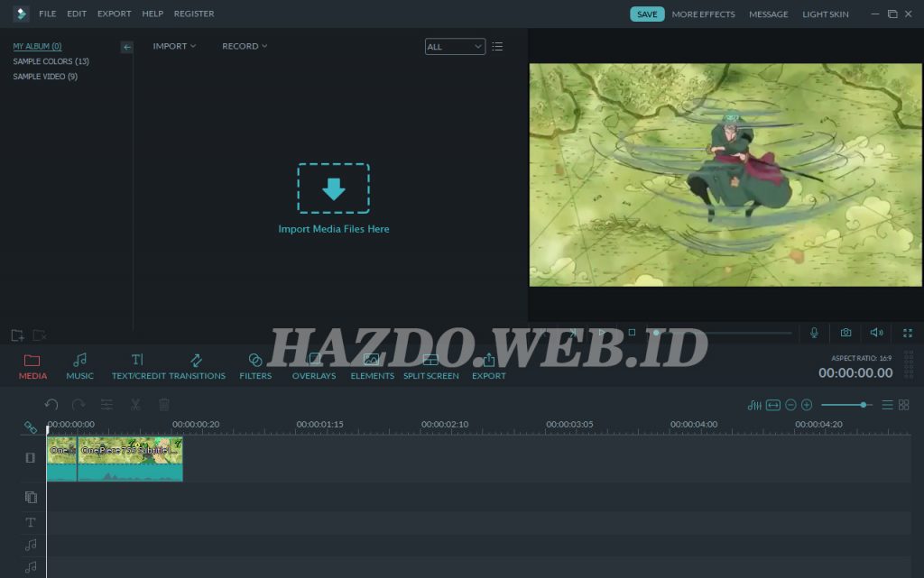The width and height of the screenshot is (924, 578).
Task: Open the ELEMENTS tab
Action: 372,367
